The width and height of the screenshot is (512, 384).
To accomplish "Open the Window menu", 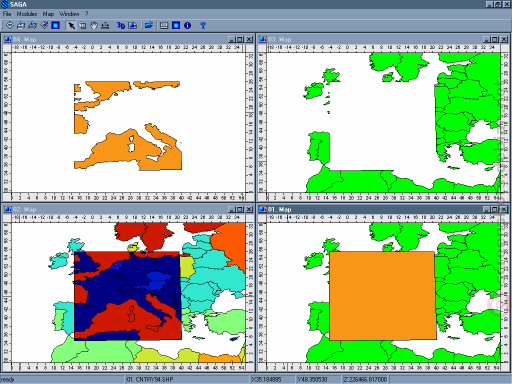I will click(x=69, y=14).
